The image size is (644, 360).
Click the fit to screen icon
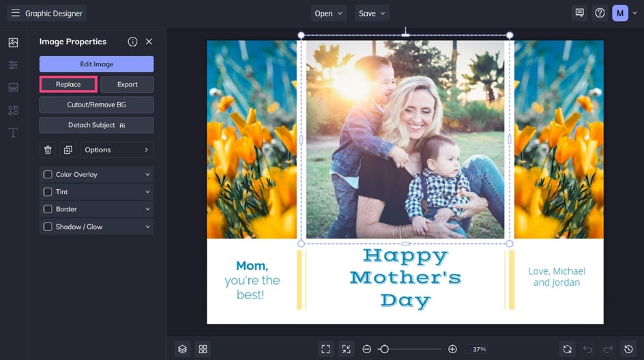(325, 349)
